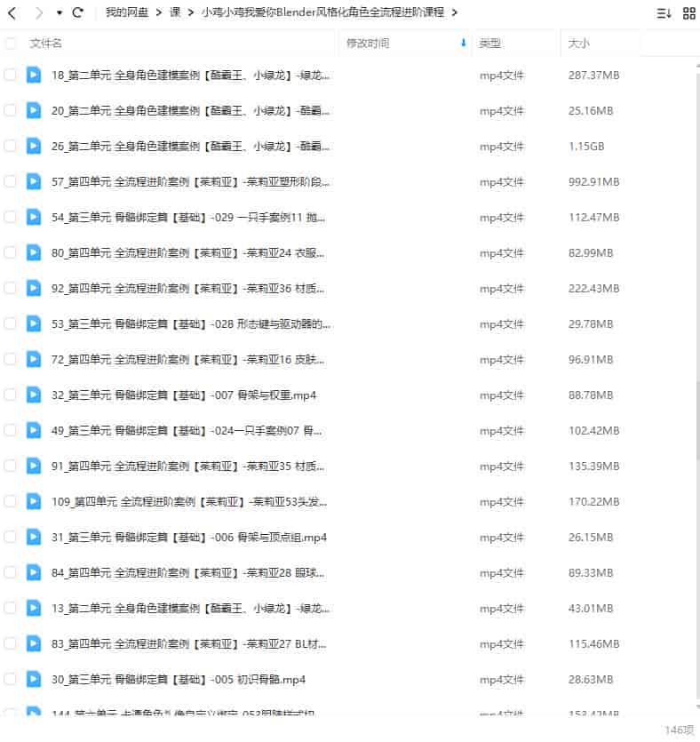This screenshot has height=742, width=700.
Task: Click video icon of file 18_第二单元
Action: coord(34,76)
